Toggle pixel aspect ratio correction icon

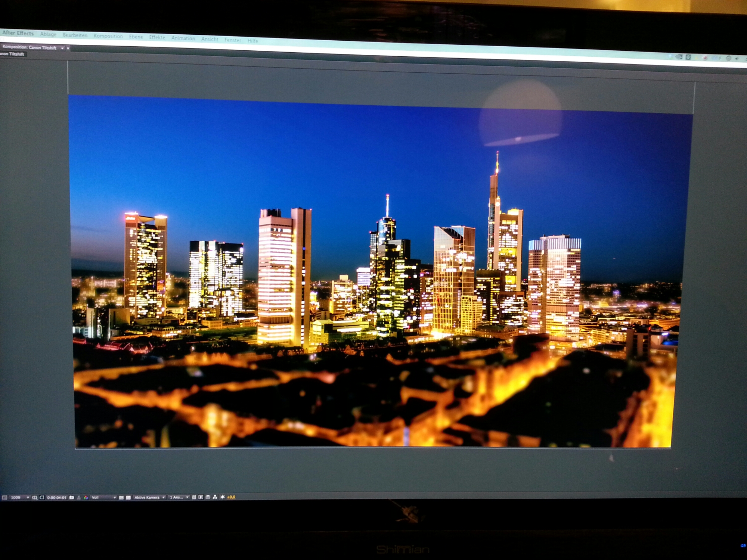(x=194, y=497)
